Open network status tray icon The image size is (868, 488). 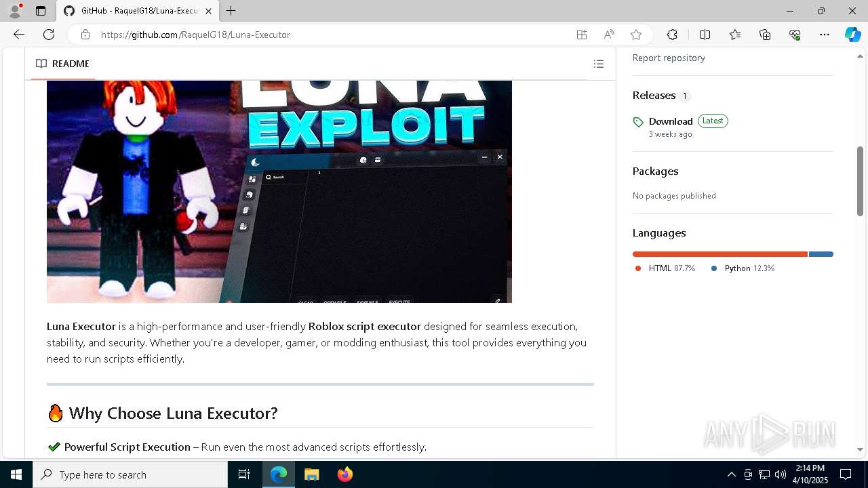(x=764, y=474)
